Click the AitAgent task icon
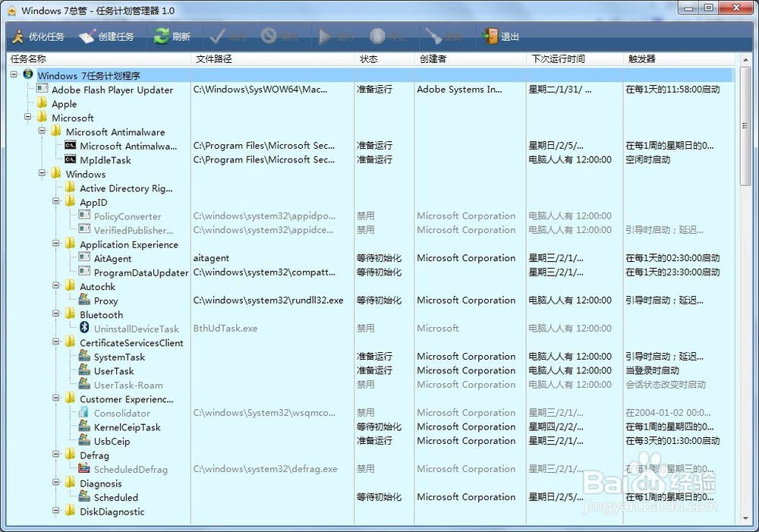This screenshot has height=532, width=759. 84,257
